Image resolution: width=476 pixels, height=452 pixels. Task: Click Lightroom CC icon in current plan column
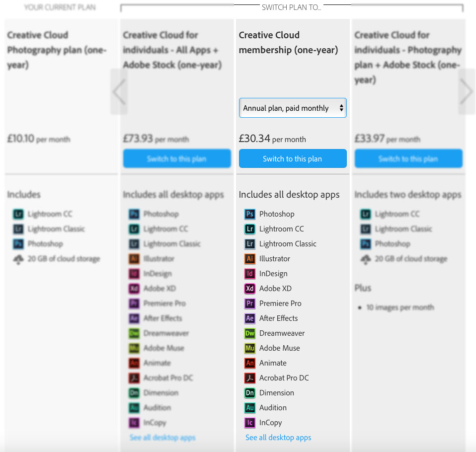coord(18,214)
